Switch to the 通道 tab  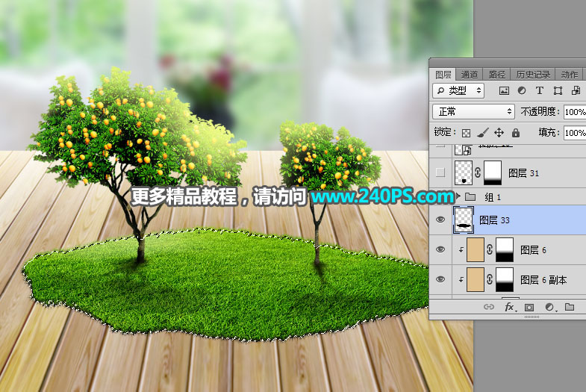(470, 74)
